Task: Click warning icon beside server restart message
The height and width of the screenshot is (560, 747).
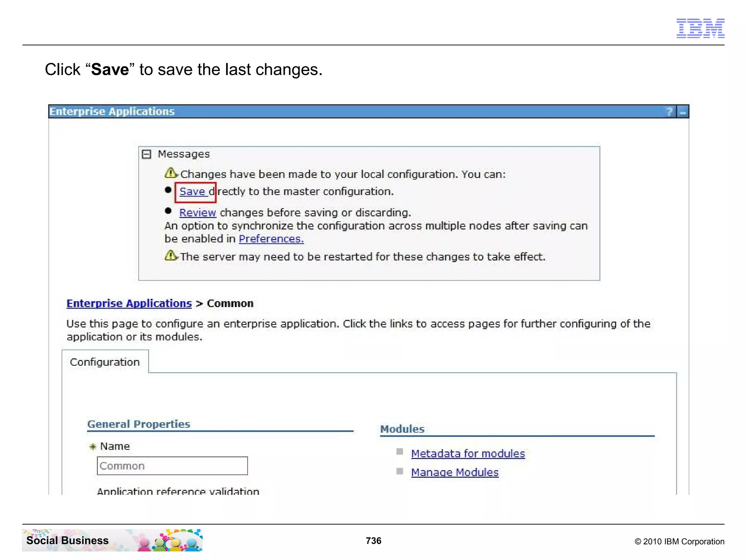Action: click(x=171, y=255)
